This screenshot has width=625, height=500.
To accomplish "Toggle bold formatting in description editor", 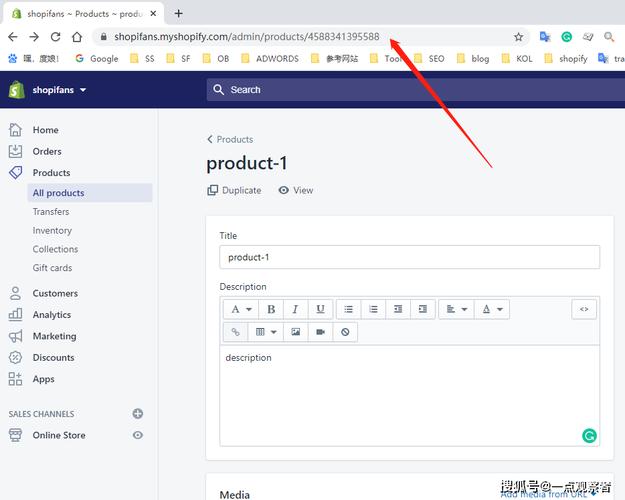I will [270, 309].
